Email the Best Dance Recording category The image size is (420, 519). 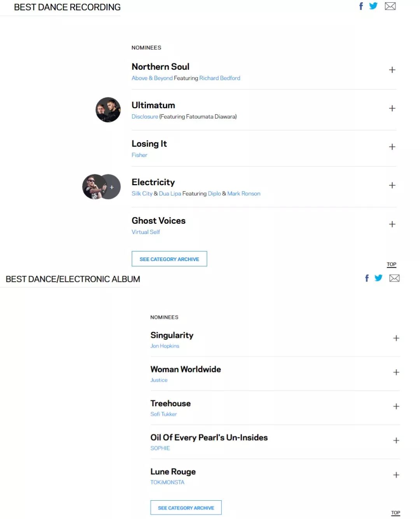pyautogui.click(x=390, y=6)
